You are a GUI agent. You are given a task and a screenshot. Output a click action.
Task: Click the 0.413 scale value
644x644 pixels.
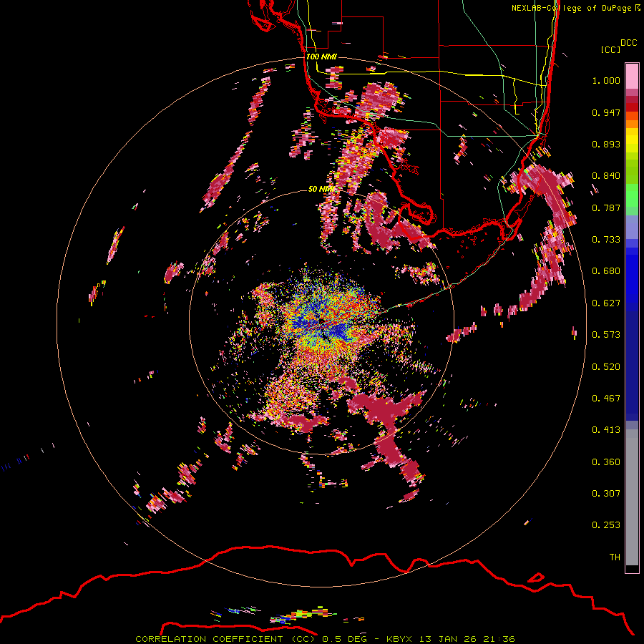(606, 430)
